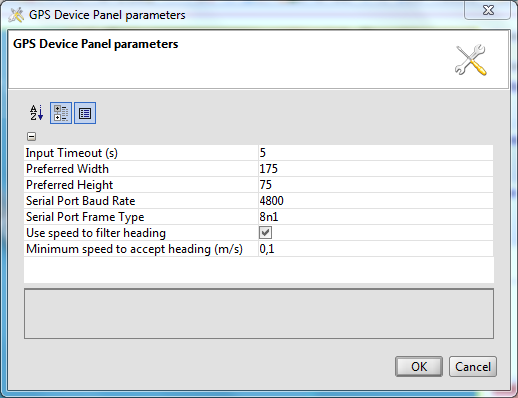Uncheck Use speed to filter heading
Image resolution: width=518 pixels, height=398 pixels.
click(x=265, y=233)
